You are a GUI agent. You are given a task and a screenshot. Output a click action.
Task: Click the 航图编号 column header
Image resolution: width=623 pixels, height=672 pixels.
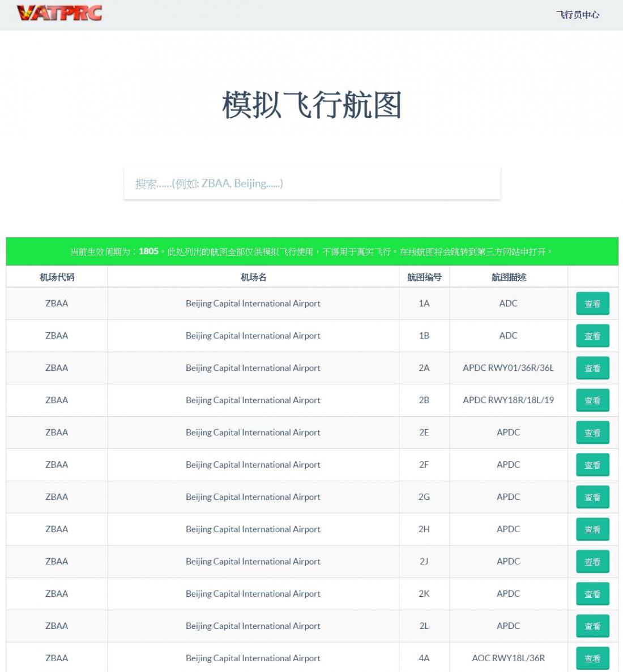coord(424,277)
